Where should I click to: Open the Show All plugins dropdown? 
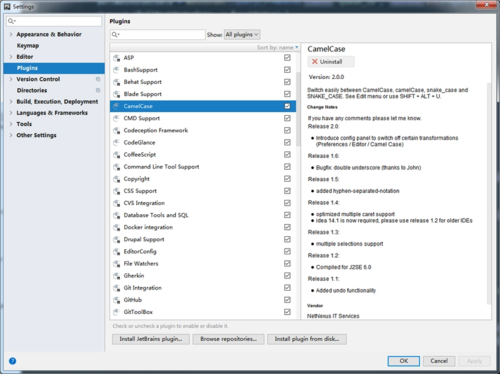242,34
